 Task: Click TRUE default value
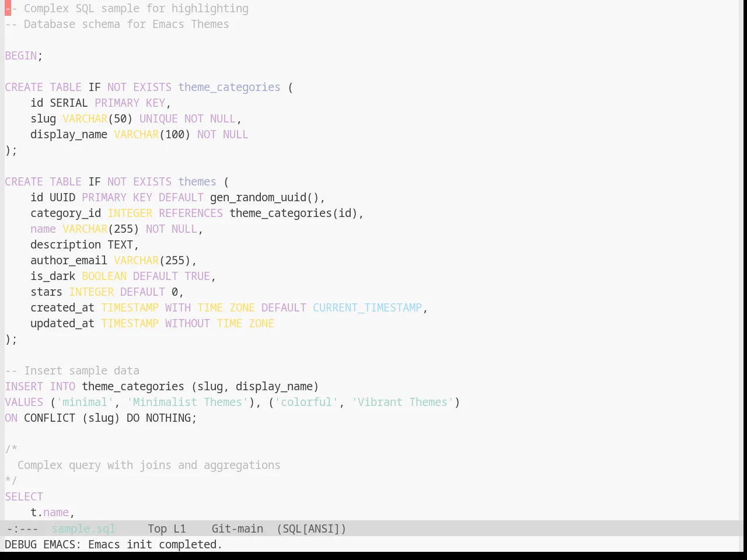tap(197, 276)
